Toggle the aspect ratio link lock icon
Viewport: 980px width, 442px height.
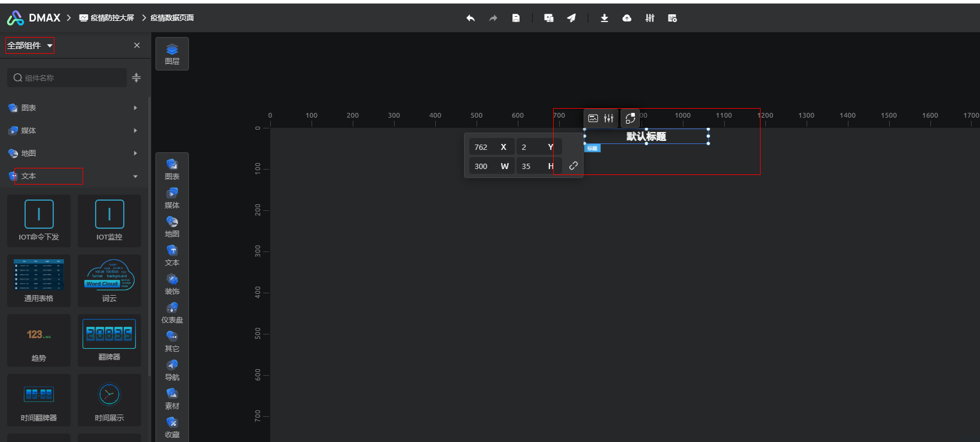click(x=573, y=166)
